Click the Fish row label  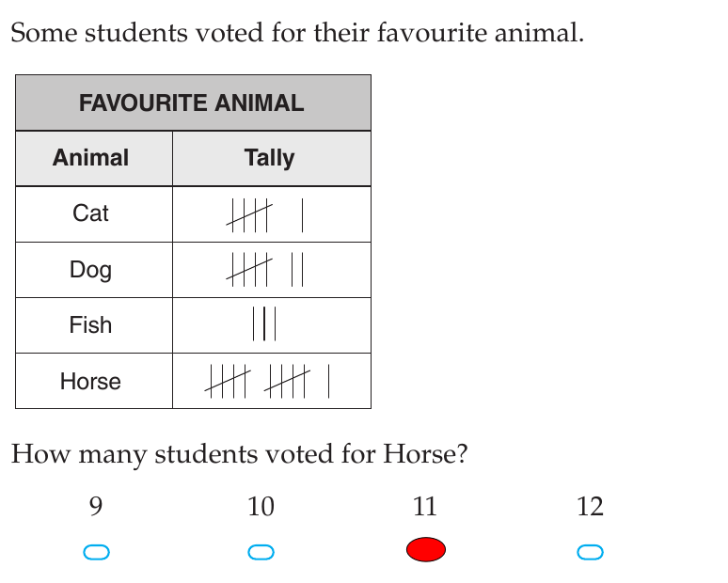tap(90, 324)
